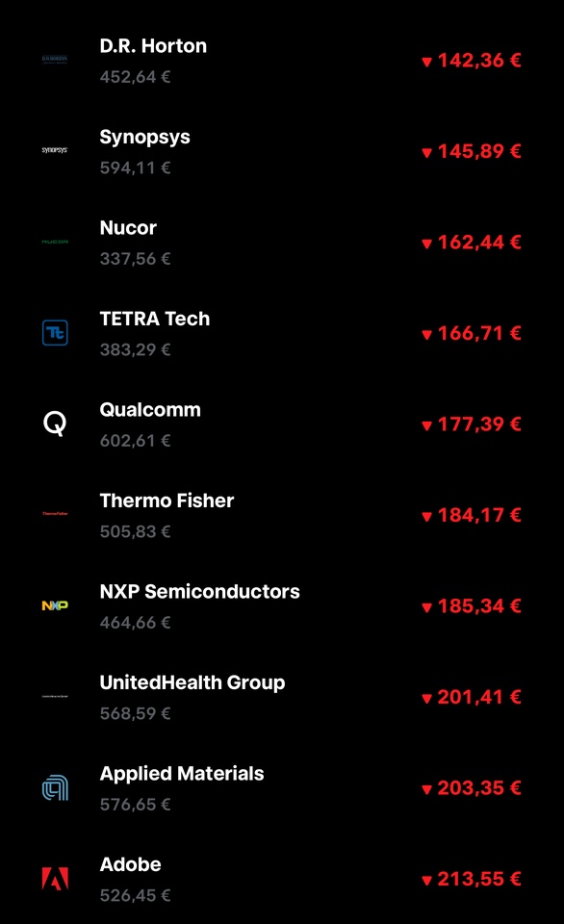This screenshot has height=924, width=564.
Task: Click the red Adobe logo
Action: [x=55, y=878]
